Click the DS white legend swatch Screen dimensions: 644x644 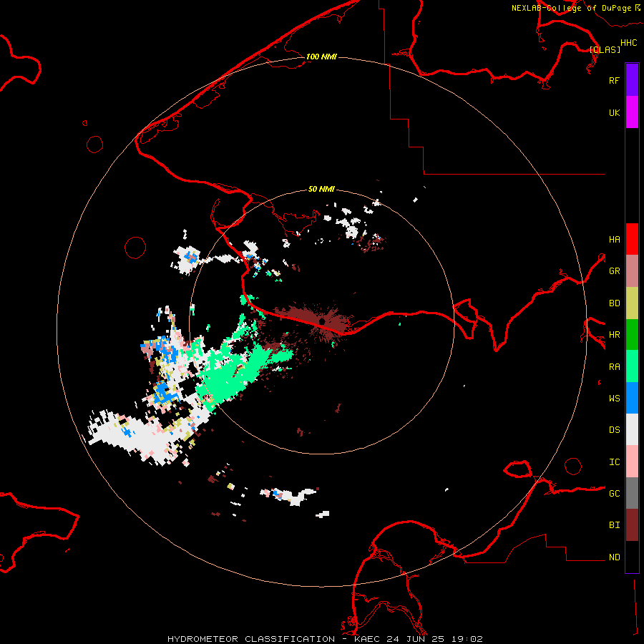[632, 429]
